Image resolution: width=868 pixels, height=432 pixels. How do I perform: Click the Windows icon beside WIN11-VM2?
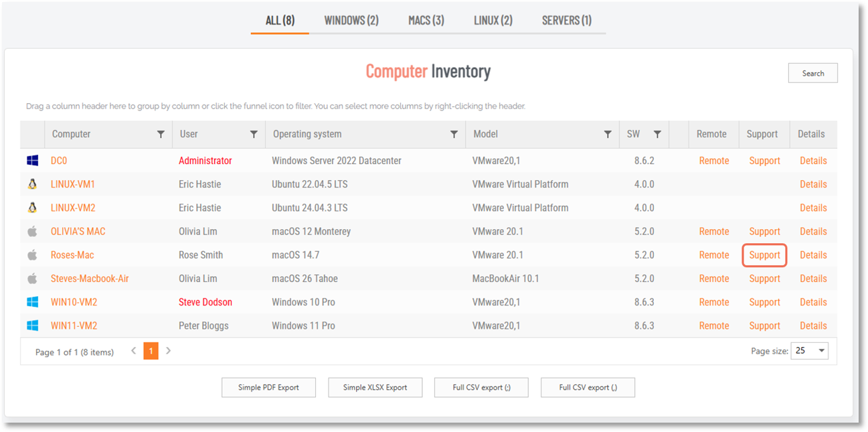[32, 326]
